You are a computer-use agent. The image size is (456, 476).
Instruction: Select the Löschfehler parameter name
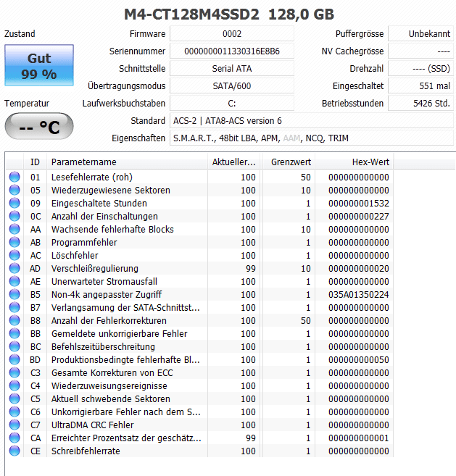[x=75, y=255]
